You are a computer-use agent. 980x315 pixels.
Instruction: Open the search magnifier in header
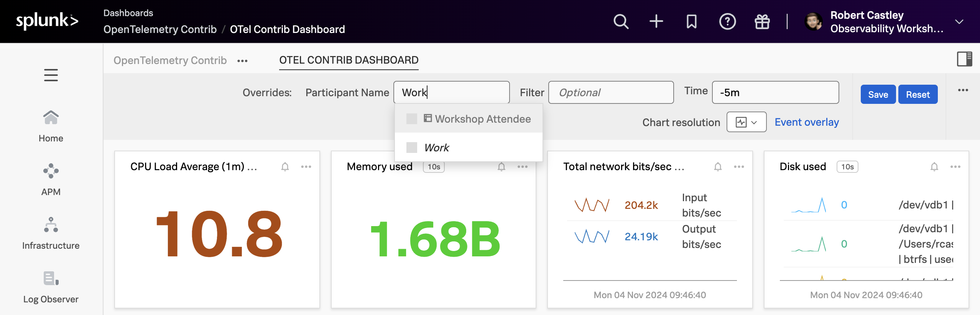(621, 21)
